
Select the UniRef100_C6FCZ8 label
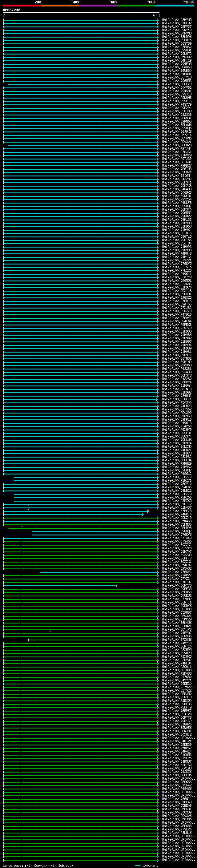177,84
